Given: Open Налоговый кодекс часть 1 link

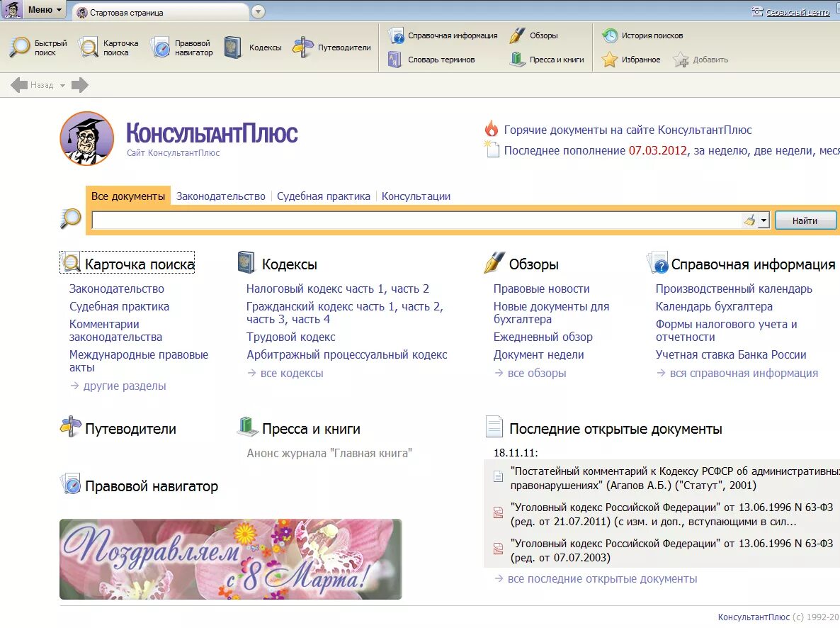Looking at the screenshot, I should coord(317,288).
